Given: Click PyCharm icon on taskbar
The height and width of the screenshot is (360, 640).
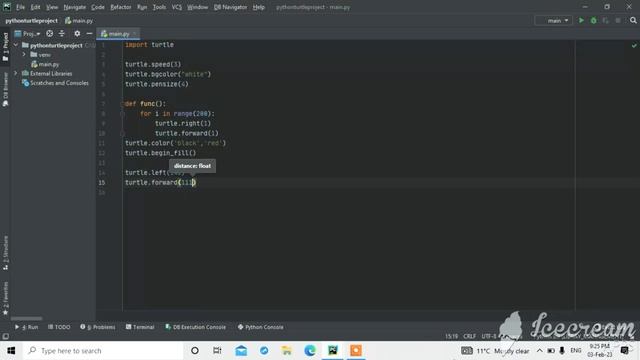Looking at the screenshot, I should (x=333, y=351).
